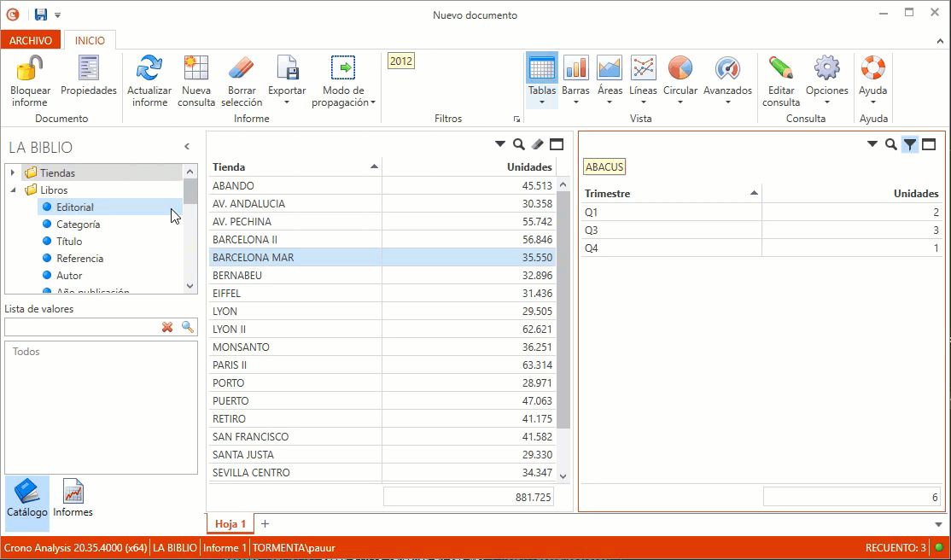Collapse the LA BIBLIO sidebar panel

pos(187,147)
